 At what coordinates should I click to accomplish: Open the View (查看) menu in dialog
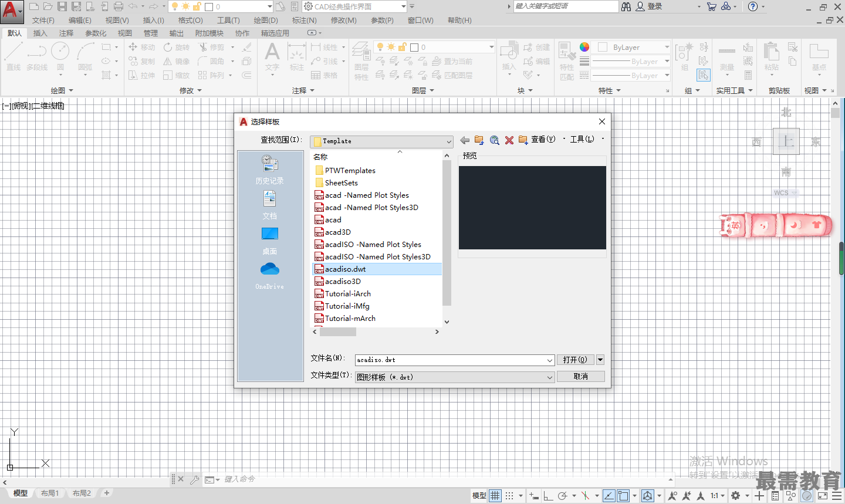[x=543, y=139]
